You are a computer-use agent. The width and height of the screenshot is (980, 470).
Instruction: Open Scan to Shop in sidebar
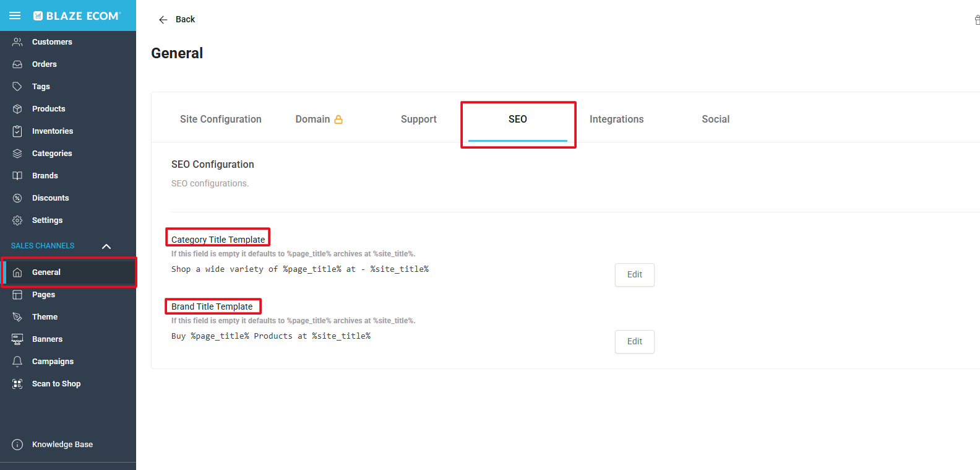(x=68, y=384)
